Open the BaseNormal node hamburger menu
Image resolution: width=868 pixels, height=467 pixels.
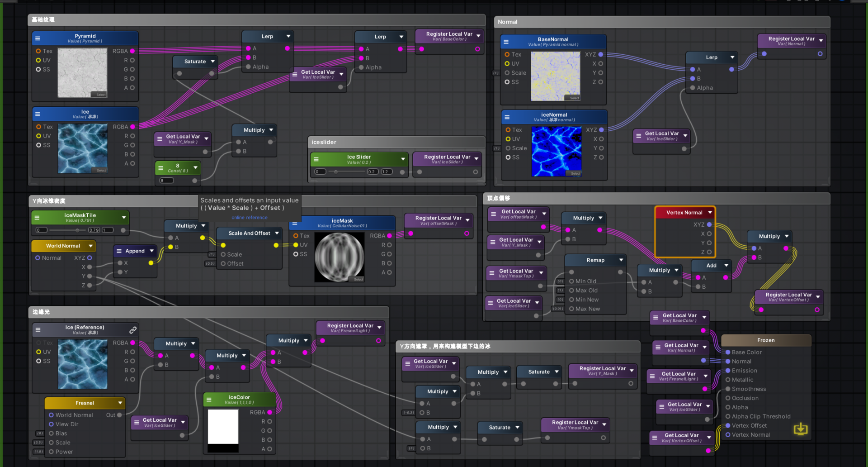click(506, 42)
